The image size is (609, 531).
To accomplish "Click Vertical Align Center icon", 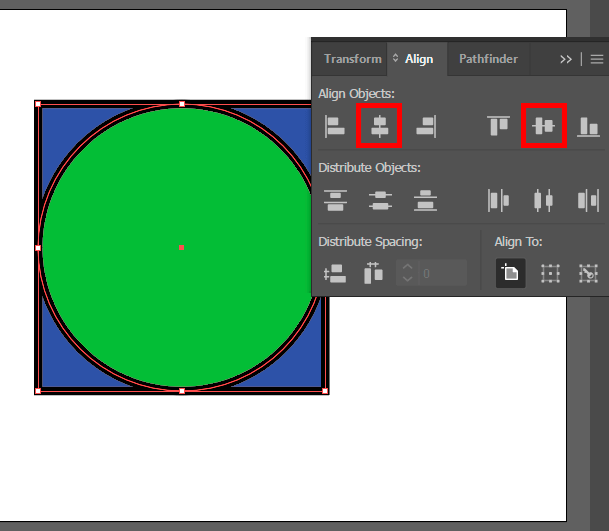I will (543, 126).
